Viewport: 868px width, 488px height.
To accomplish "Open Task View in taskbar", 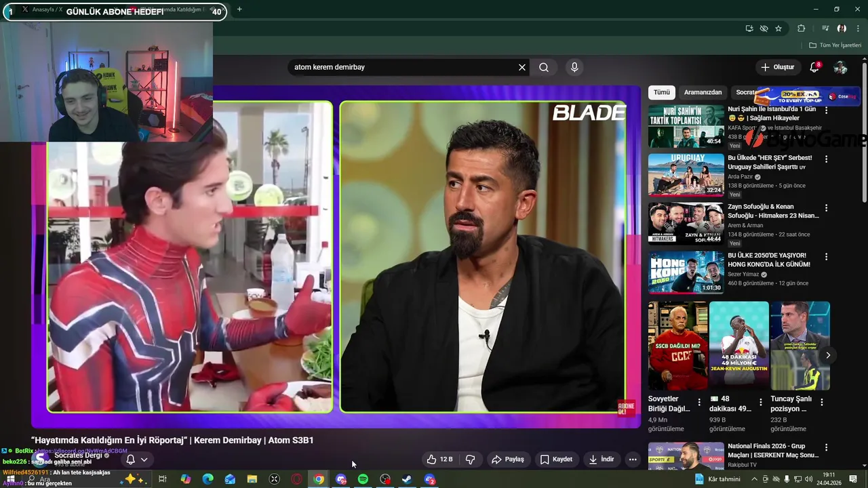I will [163, 479].
